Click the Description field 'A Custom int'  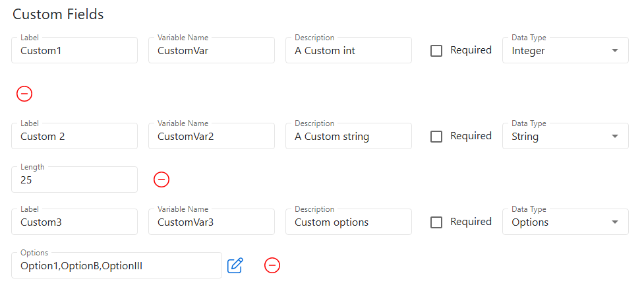click(348, 51)
